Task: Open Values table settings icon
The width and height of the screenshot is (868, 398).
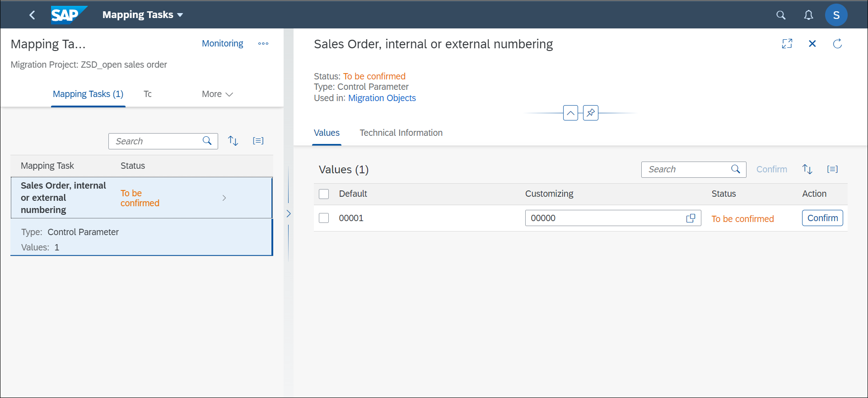Action: (x=832, y=169)
